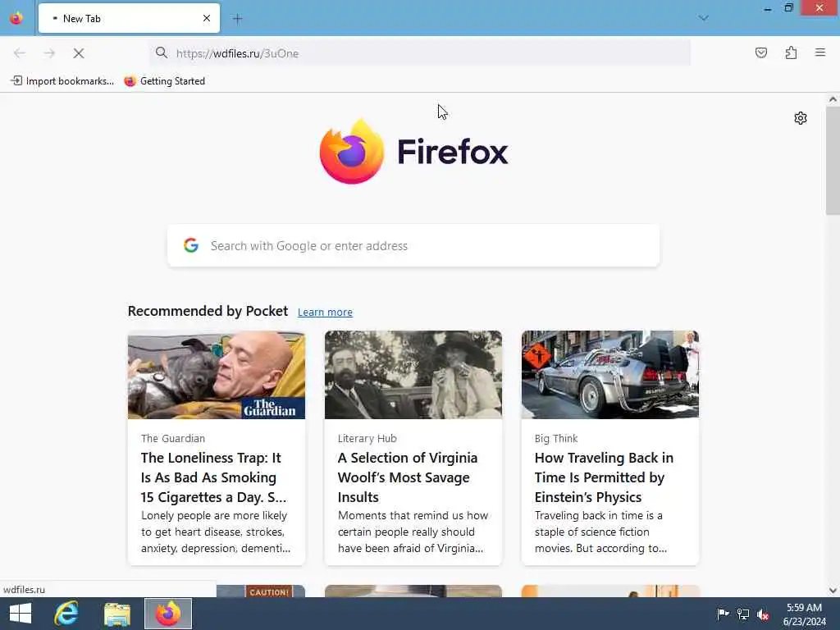Open the clock showing 5:59 AM

pos(804,614)
